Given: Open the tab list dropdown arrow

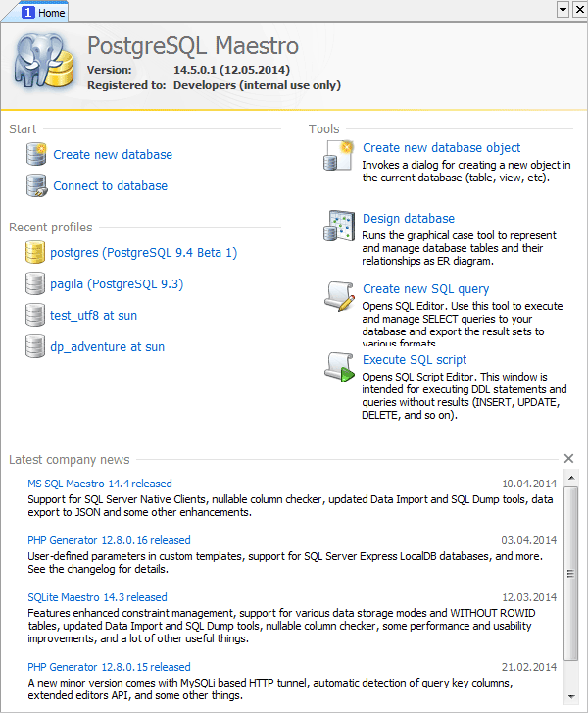Looking at the screenshot, I should pyautogui.click(x=563, y=9).
